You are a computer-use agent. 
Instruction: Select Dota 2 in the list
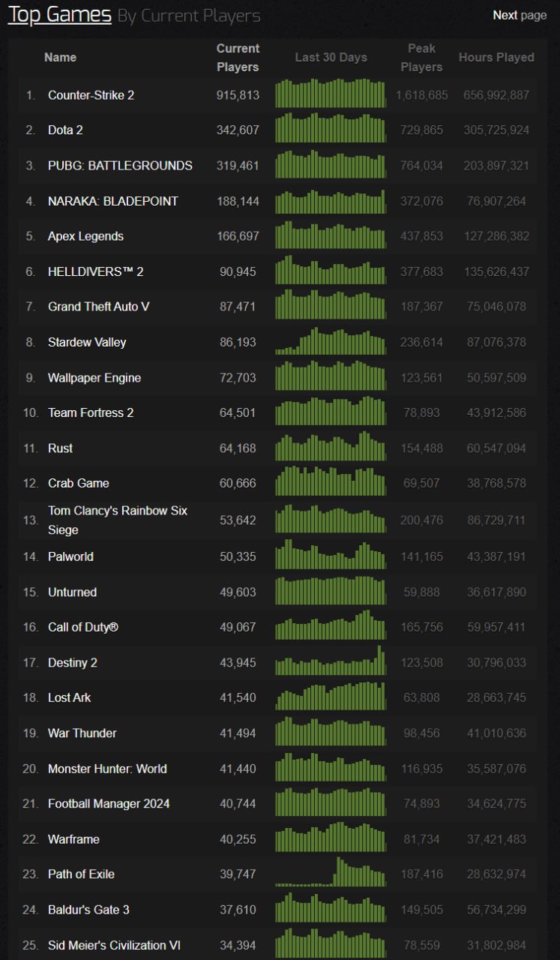tap(65, 130)
